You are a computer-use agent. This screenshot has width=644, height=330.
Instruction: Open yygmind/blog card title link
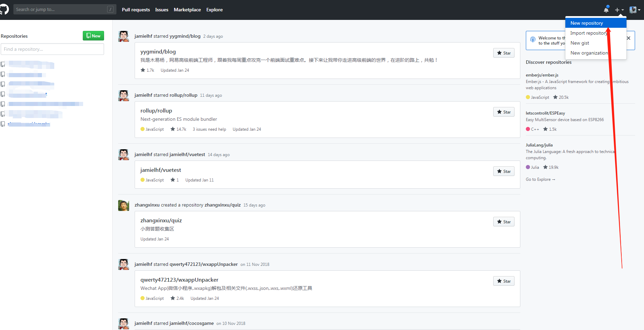[x=158, y=51]
